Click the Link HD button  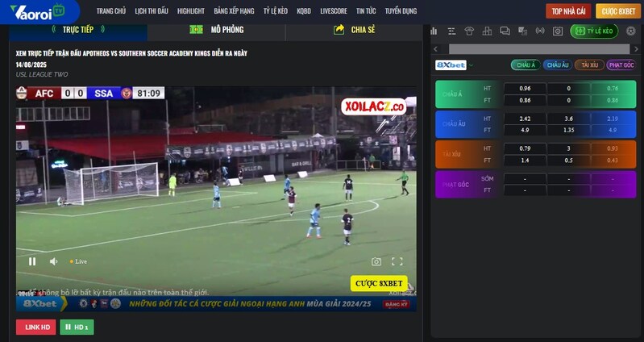(36, 327)
